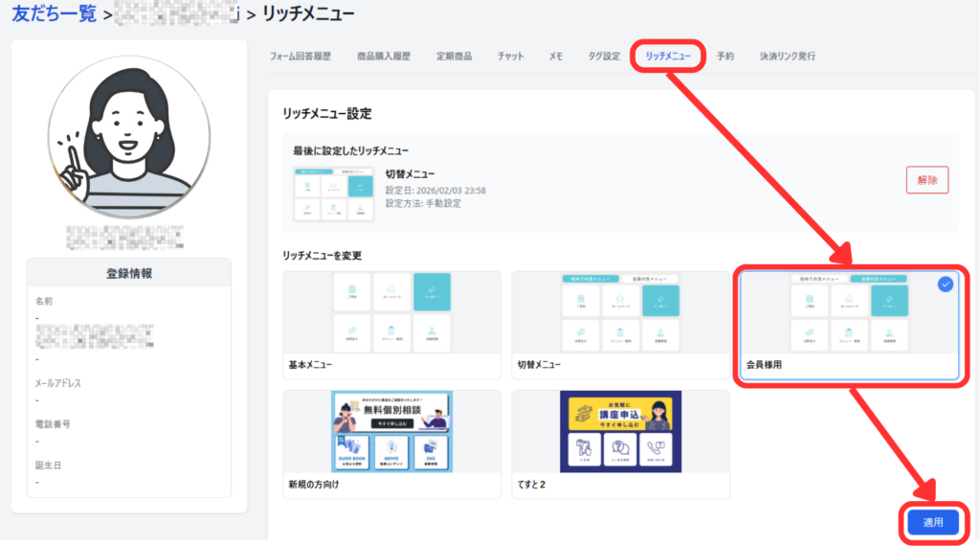980x546 pixels.
Task: Click the 友だち一覧 breadcrumb link
Action: pos(54,13)
